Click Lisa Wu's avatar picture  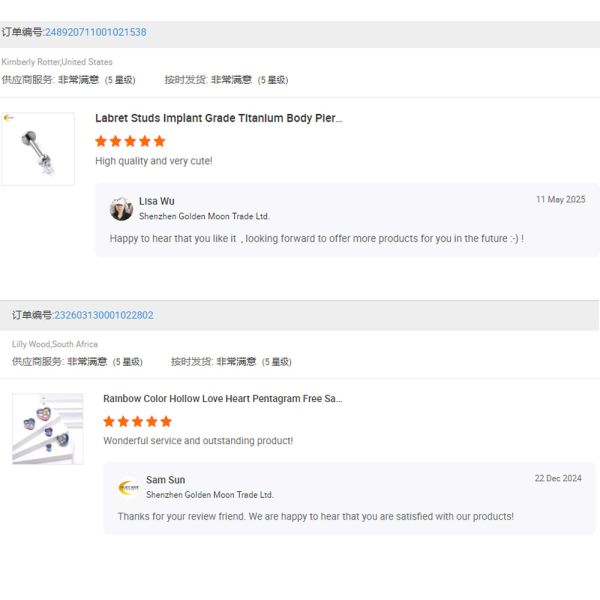(x=121, y=208)
